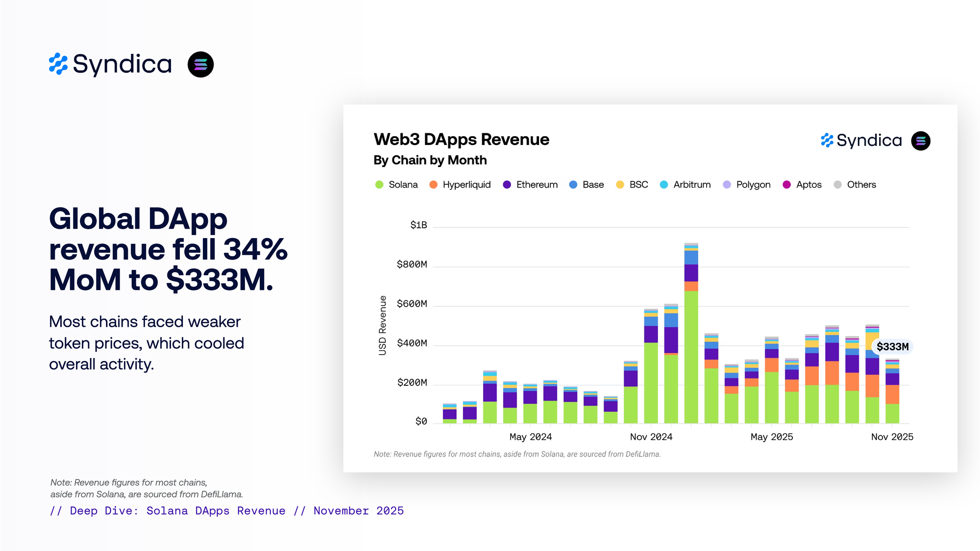
Task: Click the tallest bar's green Solana segment
Action: [x=691, y=358]
